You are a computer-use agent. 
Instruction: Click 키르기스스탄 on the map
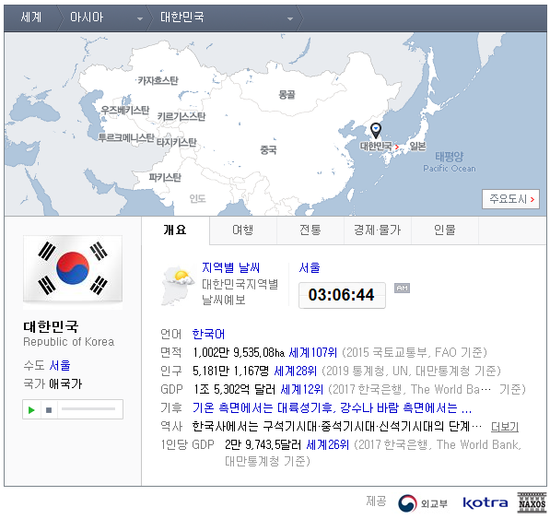point(181,116)
